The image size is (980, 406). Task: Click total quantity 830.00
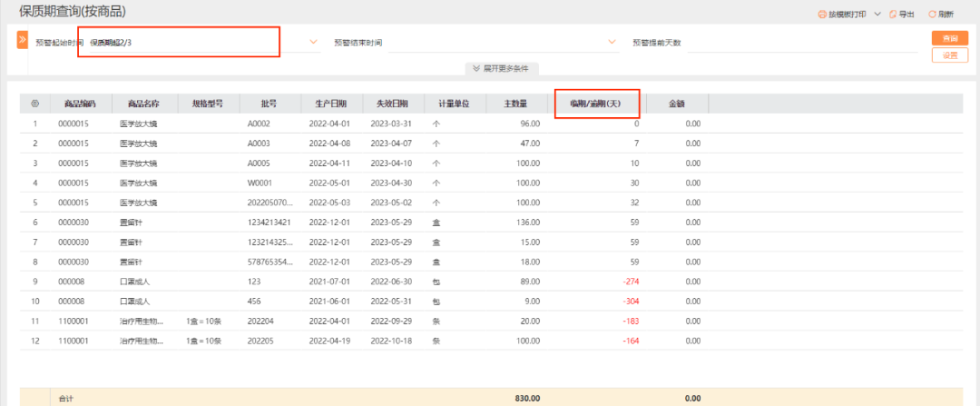(x=528, y=398)
